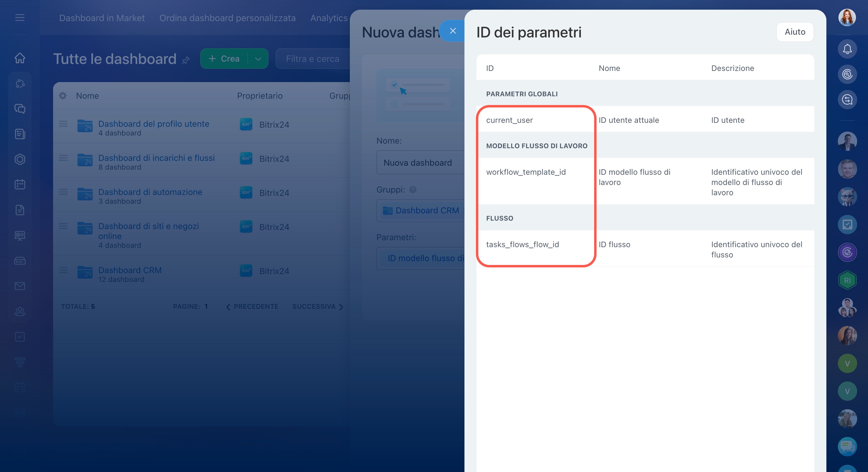Viewport: 868px width, 472px height.
Task: Click the home icon in left sidebar
Action: point(20,58)
